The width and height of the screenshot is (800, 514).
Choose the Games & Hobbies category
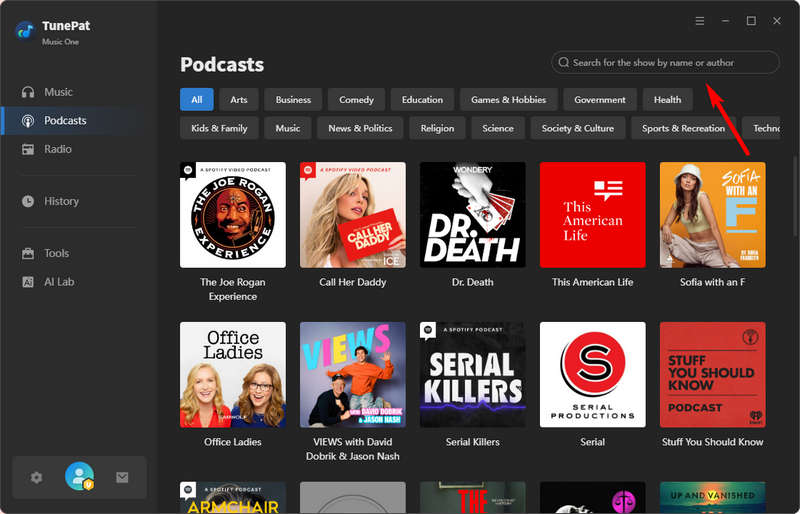click(x=508, y=100)
